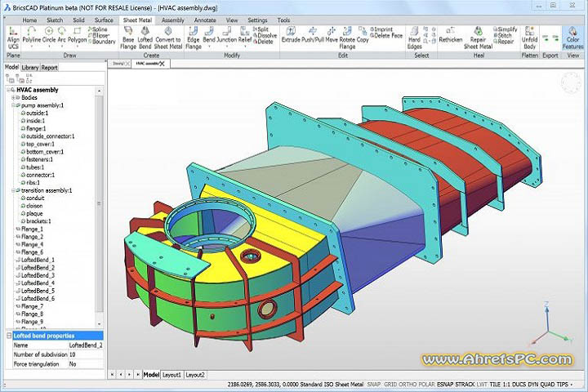Click the Split command
The image size is (588, 392).
point(261,29)
